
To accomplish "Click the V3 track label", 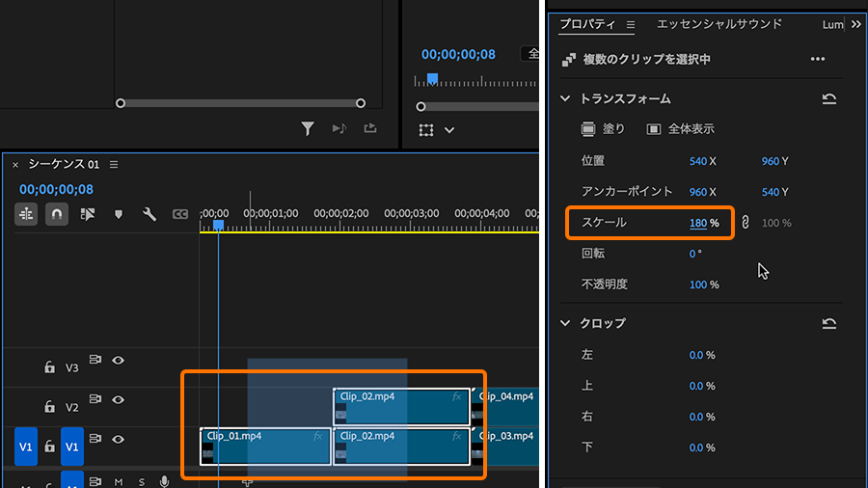I will pyautogui.click(x=72, y=368).
